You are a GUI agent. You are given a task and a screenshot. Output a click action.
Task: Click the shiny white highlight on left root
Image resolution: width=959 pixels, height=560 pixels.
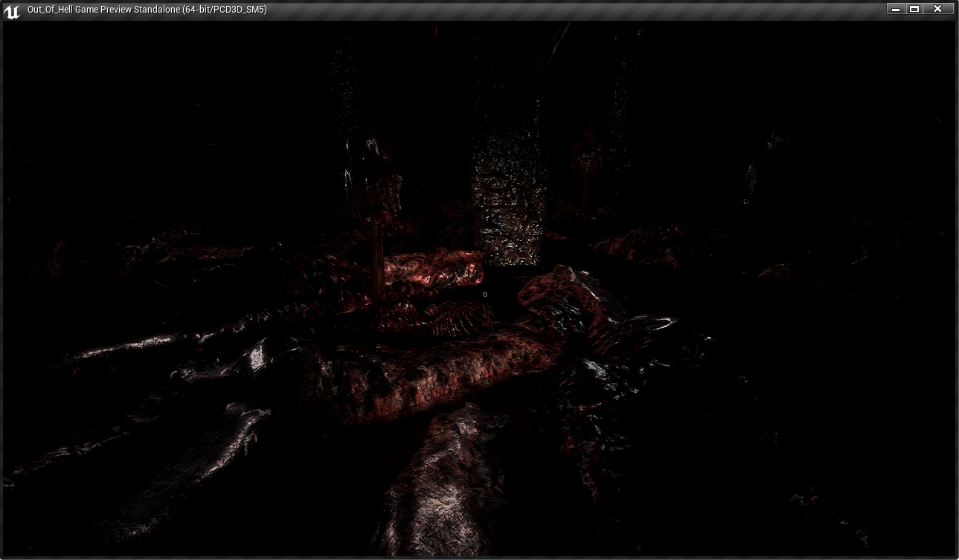click(x=255, y=357)
